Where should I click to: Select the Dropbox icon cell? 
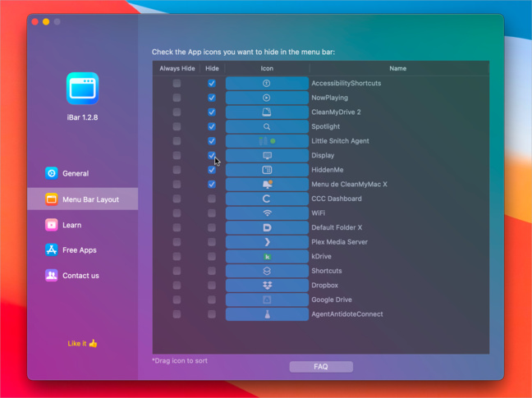coord(267,286)
